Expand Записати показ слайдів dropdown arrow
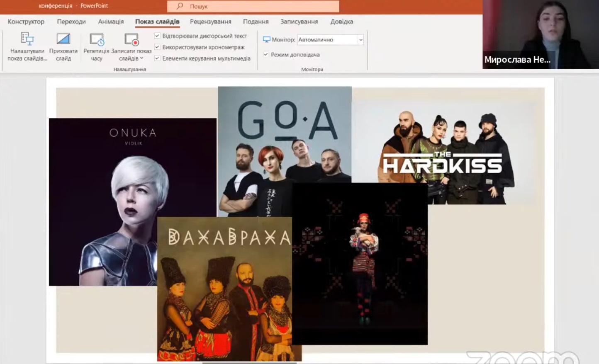Image resolution: width=599 pixels, height=364 pixels. [x=141, y=58]
